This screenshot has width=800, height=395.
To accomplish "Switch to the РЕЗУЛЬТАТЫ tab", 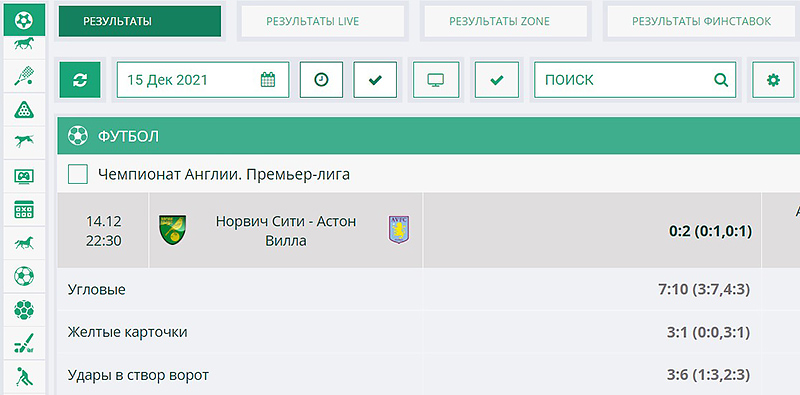I will click(x=140, y=21).
